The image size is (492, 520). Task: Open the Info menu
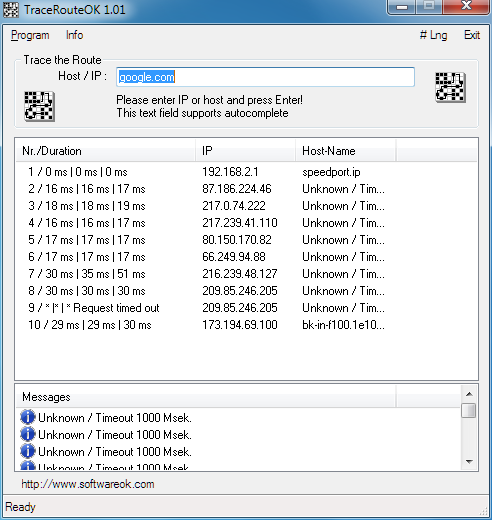(x=74, y=35)
